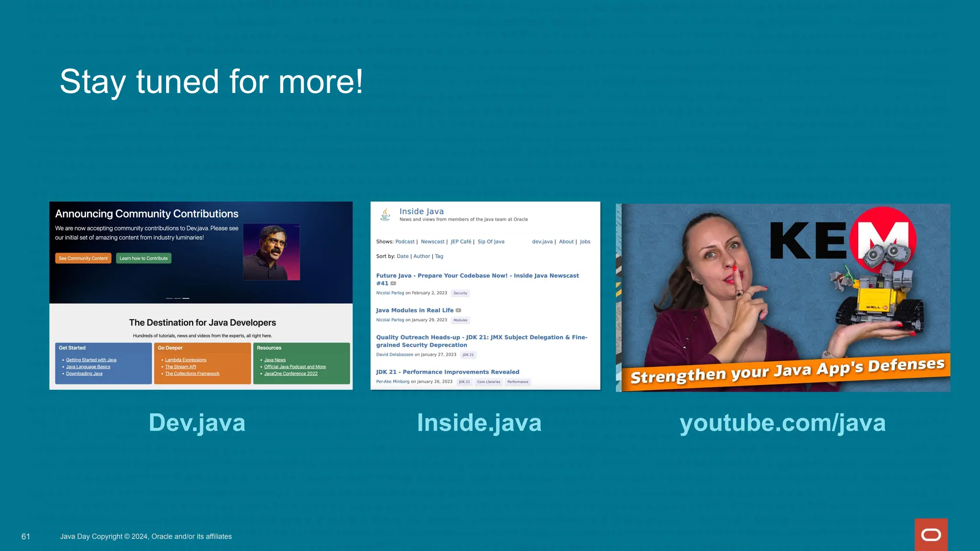
Task: Open the Java News link
Action: click(275, 360)
